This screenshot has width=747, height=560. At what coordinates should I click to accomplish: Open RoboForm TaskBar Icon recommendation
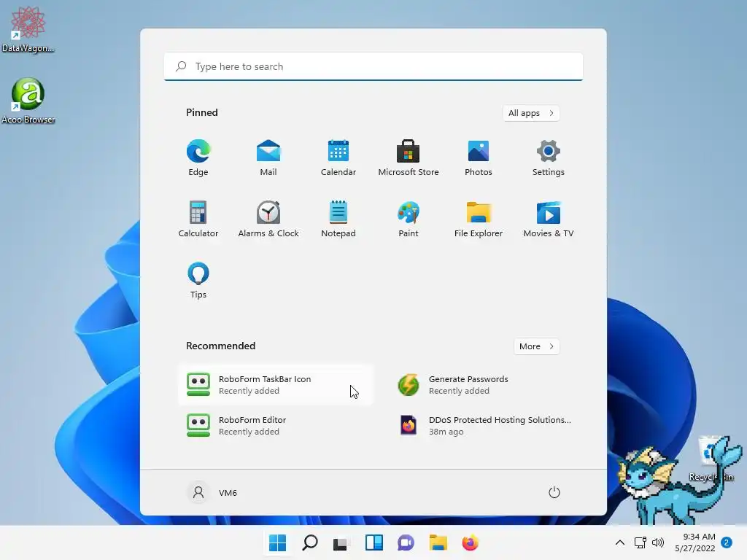(276, 385)
